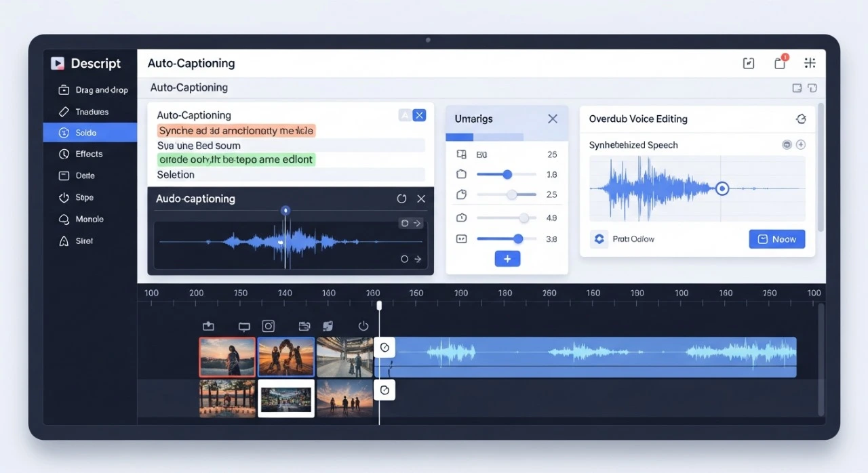Click the power icon in timeline toolbar
Image resolution: width=868 pixels, height=473 pixels.
pos(363,326)
